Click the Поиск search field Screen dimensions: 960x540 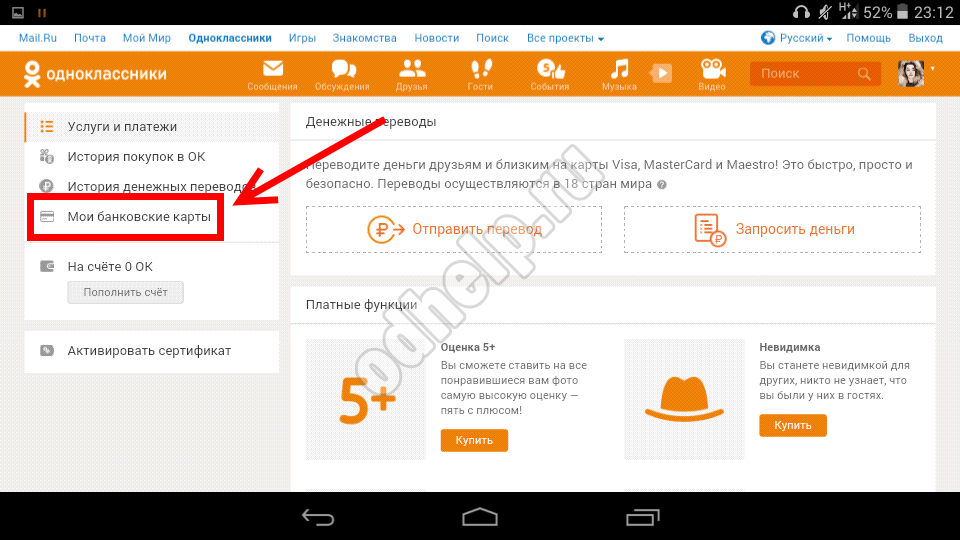click(815, 74)
